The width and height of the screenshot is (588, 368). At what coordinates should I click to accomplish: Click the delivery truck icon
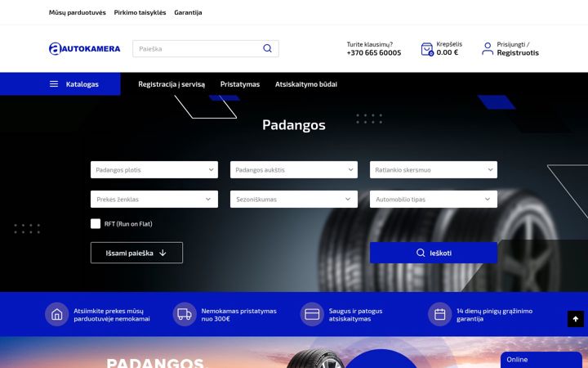tap(185, 314)
